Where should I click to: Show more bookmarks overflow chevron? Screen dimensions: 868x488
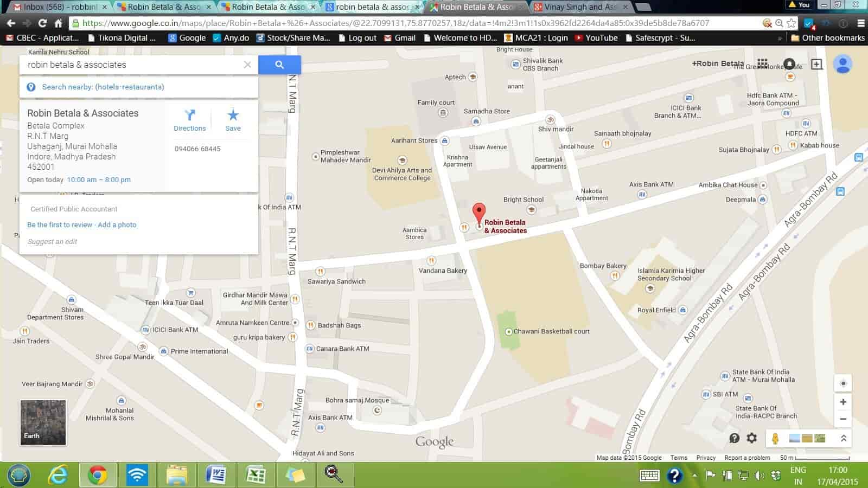780,38
